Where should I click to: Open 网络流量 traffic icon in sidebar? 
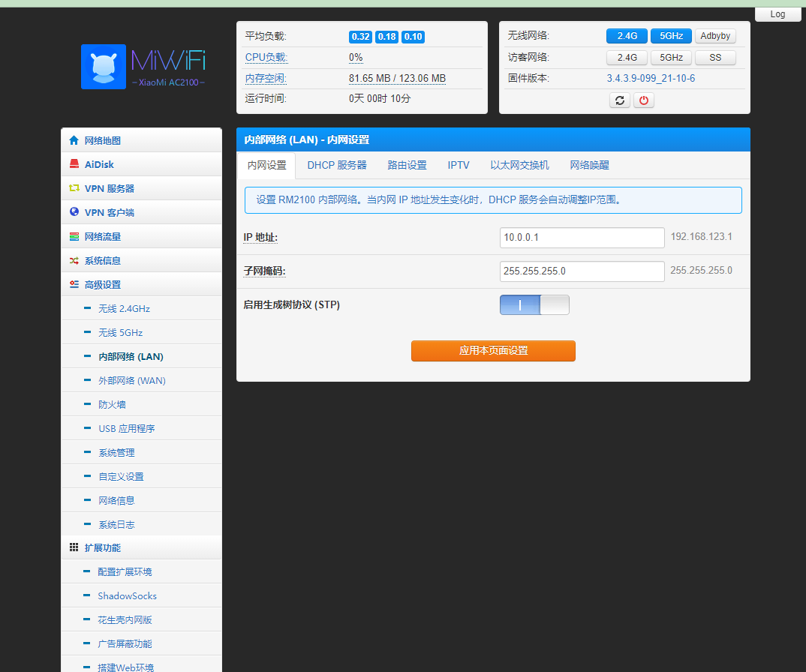[x=74, y=236]
